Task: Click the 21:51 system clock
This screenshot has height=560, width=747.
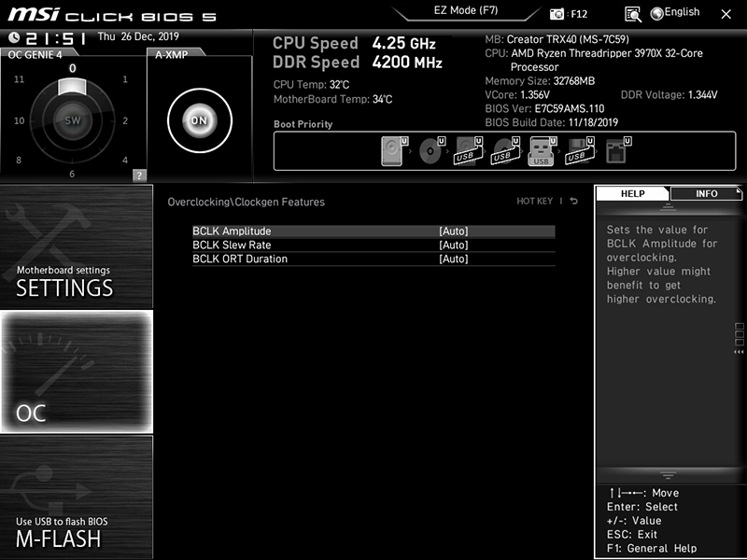Action: coord(56,38)
